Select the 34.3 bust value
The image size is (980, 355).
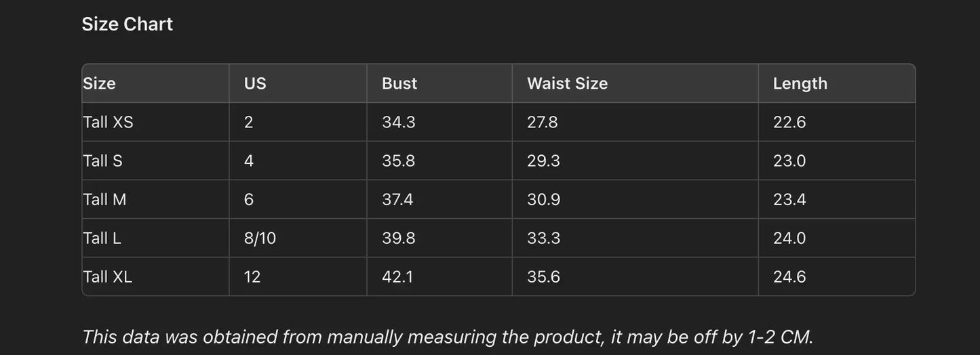(398, 122)
